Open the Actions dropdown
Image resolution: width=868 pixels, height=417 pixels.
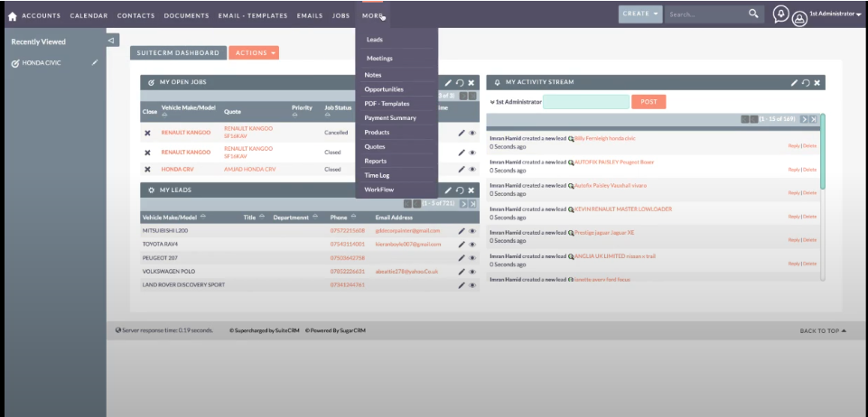[x=254, y=53]
